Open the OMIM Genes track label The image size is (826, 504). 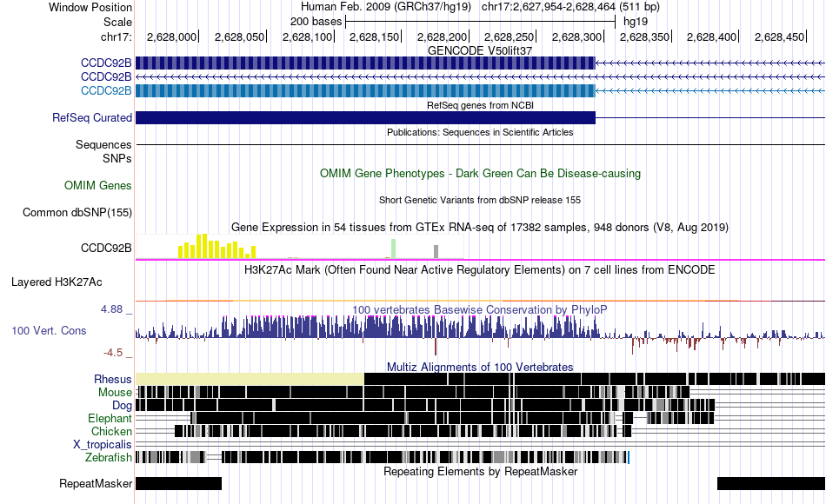(97, 185)
